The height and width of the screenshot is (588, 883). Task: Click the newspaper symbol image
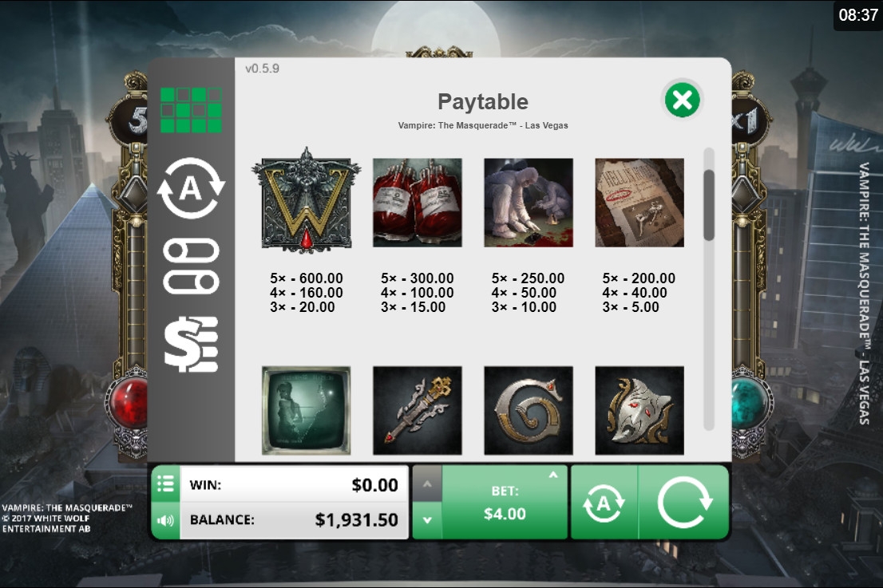pos(639,203)
